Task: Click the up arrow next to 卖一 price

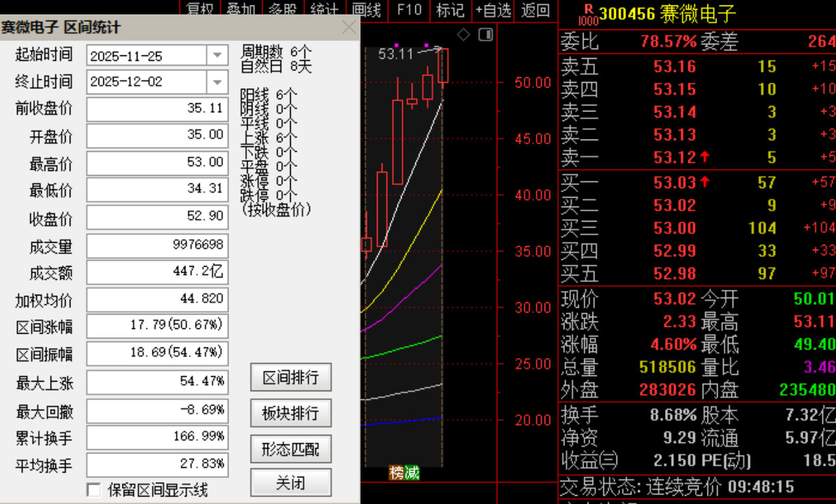Action: pyautogui.click(x=705, y=157)
